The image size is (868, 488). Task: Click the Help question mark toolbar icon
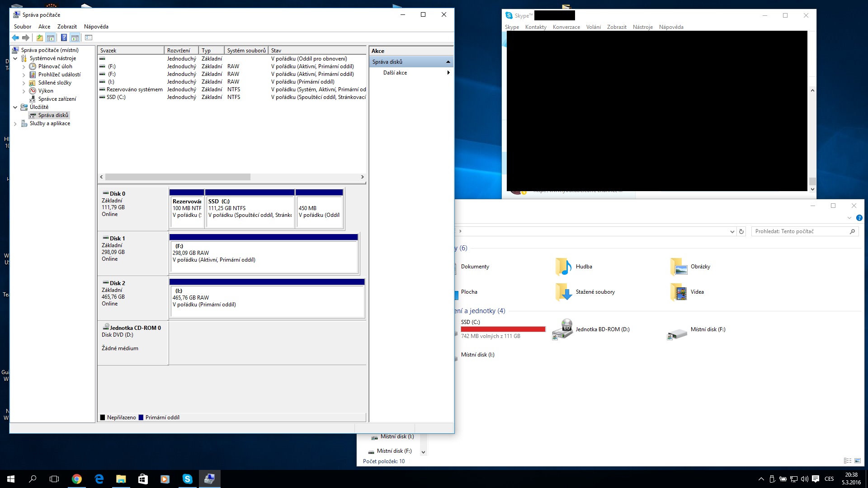click(64, 38)
